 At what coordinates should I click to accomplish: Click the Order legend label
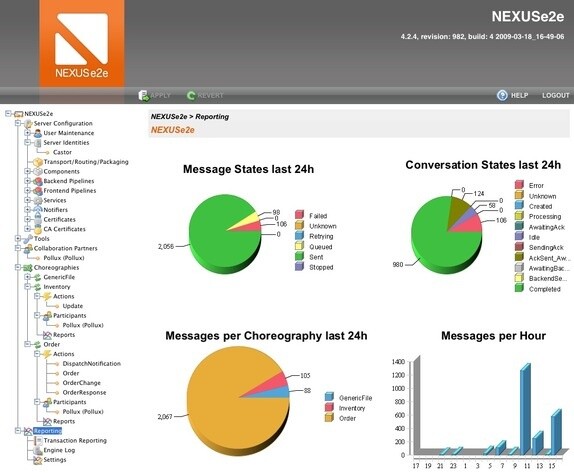(x=347, y=418)
